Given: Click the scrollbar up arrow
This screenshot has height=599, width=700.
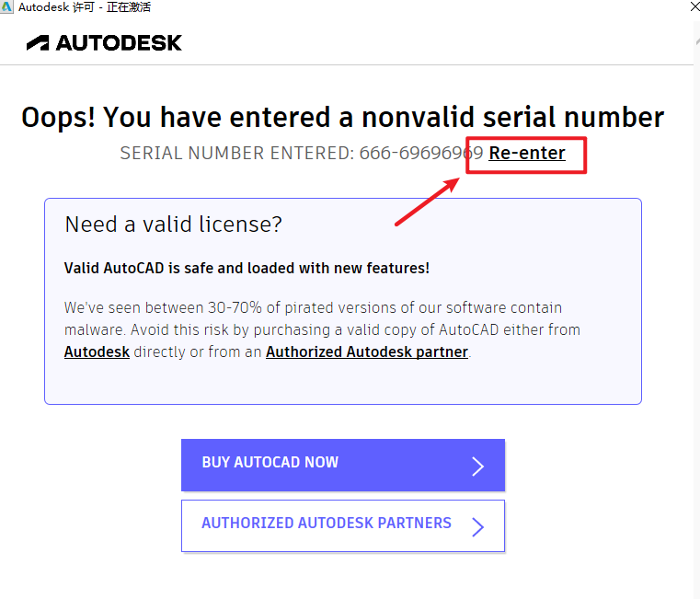Looking at the screenshot, I should pos(696,42).
